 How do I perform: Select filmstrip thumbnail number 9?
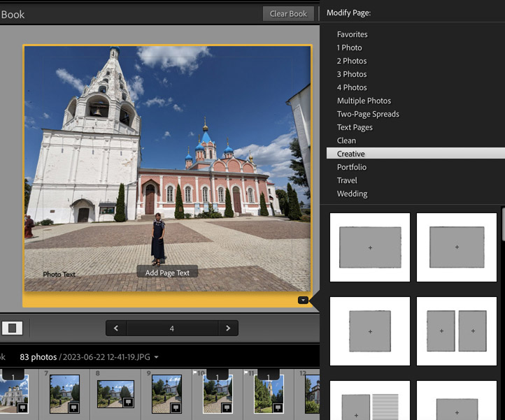tap(166, 394)
